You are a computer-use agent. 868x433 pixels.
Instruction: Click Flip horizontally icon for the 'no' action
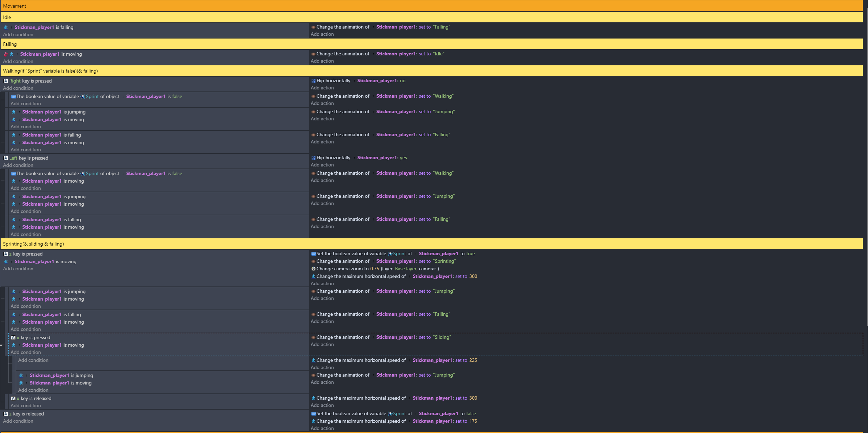click(x=313, y=81)
